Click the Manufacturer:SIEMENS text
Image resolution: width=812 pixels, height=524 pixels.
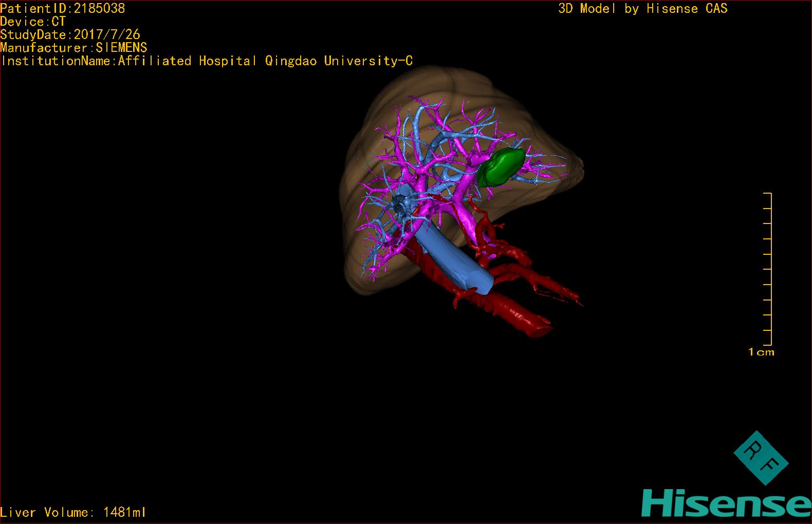73,48
